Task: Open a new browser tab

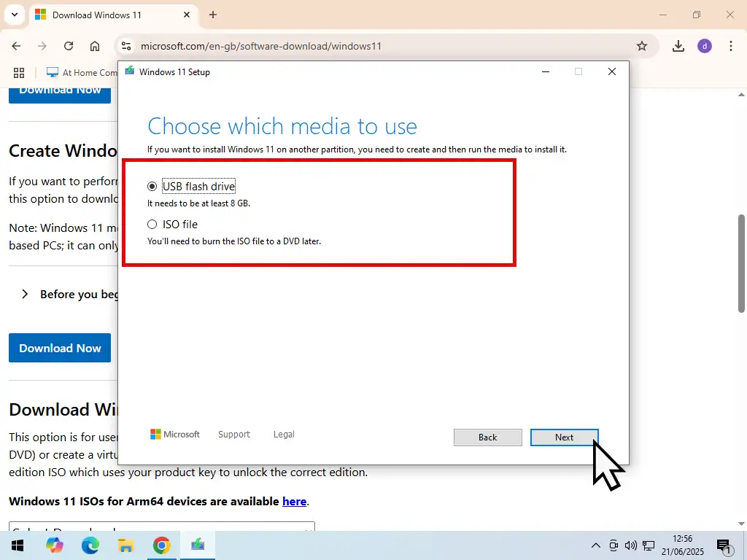Action: click(x=213, y=15)
